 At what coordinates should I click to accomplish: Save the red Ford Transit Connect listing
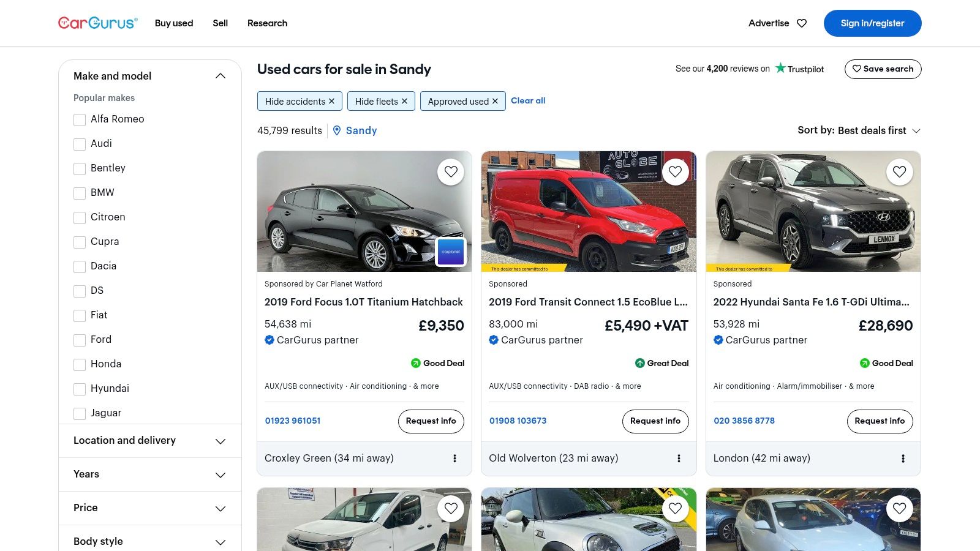(x=675, y=172)
